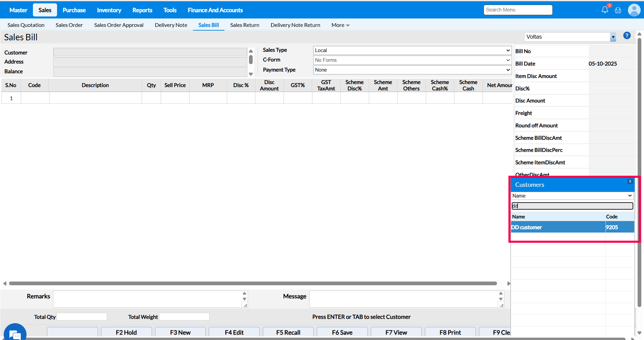
Task: Click the customer box scroll-up arrow
Action: [x=251, y=51]
